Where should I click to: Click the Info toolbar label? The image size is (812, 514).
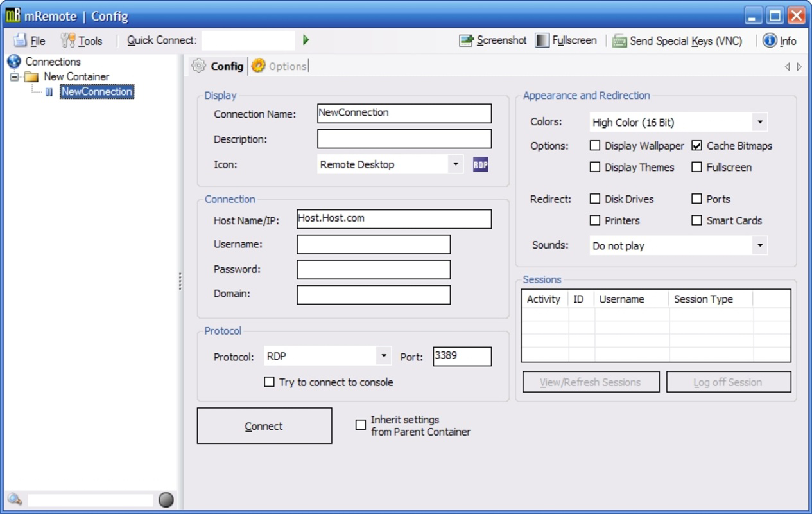788,41
